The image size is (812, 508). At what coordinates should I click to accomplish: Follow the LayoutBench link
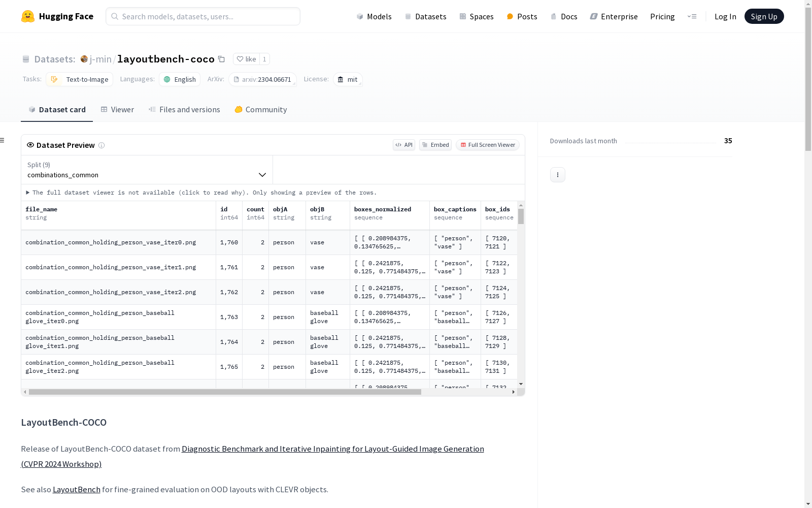pyautogui.click(x=77, y=489)
